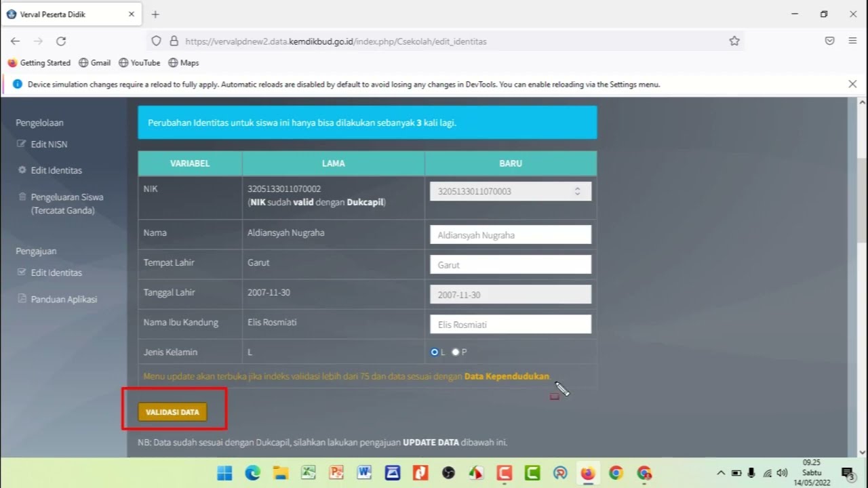Open volume control in tray
Viewport: 868px width, 488px height.
[782, 472]
